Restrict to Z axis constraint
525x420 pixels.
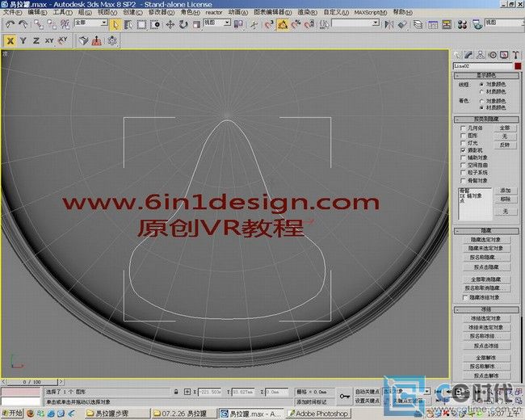(36, 41)
